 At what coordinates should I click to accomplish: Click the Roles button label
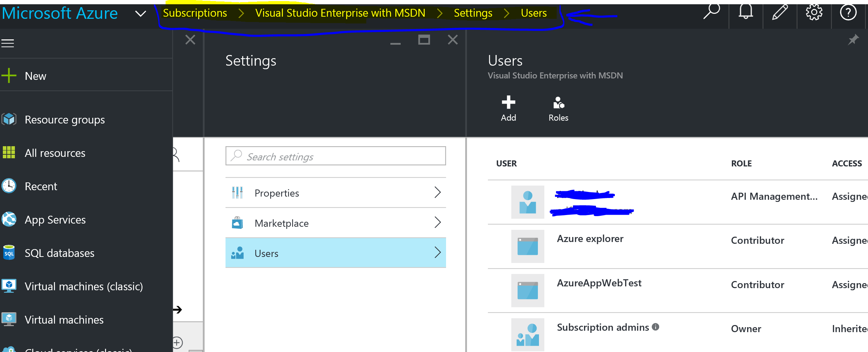coord(558,118)
